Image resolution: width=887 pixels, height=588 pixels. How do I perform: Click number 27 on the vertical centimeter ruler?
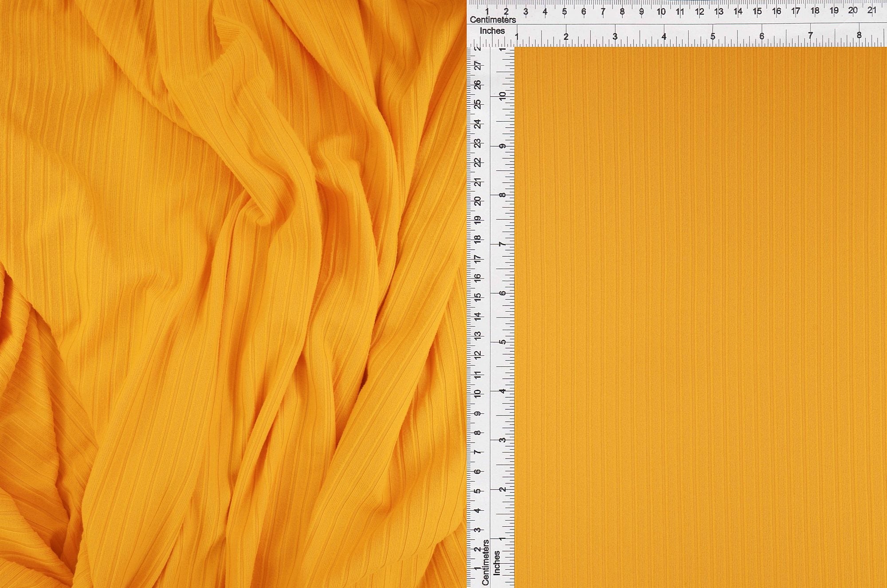(x=478, y=66)
